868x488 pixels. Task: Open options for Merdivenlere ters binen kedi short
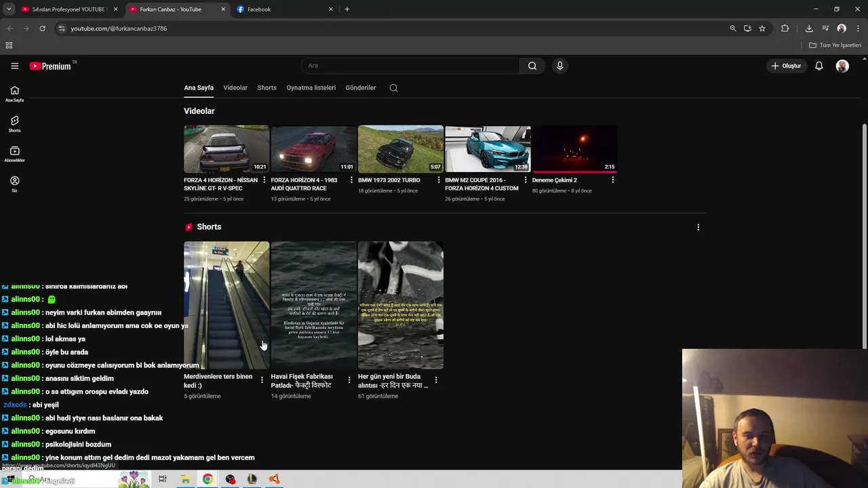click(x=262, y=380)
